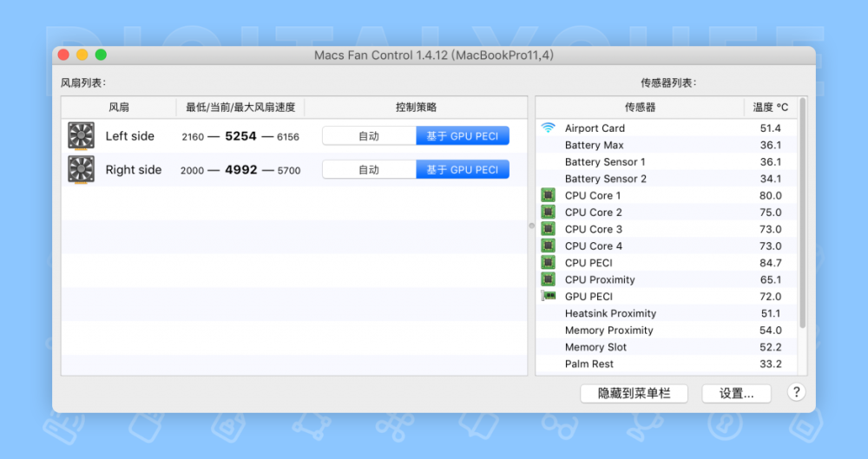Click the 80.0 temperature value

point(771,195)
